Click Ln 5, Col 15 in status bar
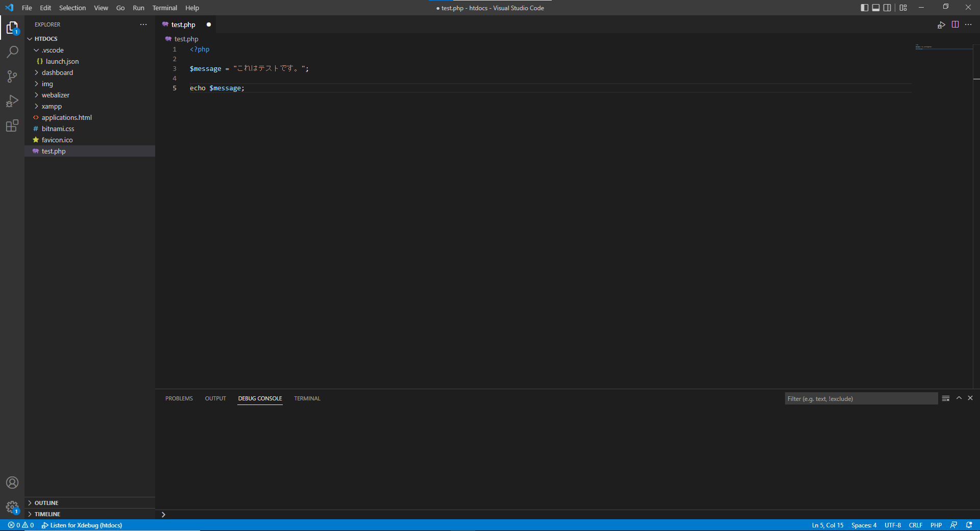 (827, 525)
